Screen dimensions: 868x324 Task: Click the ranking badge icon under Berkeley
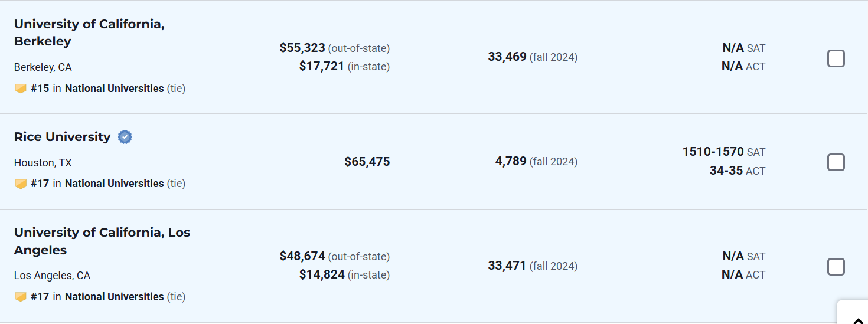(21, 89)
